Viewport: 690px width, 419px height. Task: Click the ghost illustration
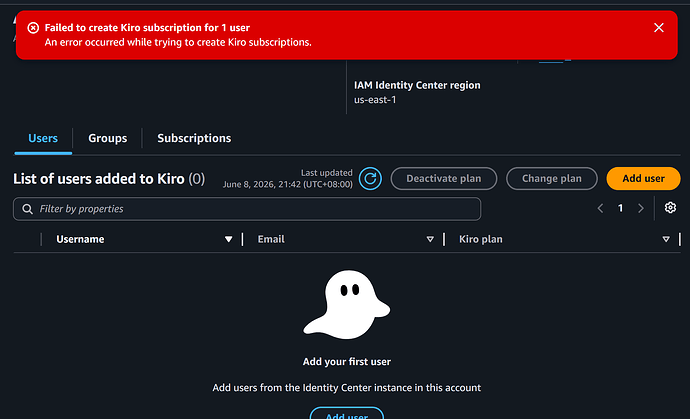coord(347,305)
